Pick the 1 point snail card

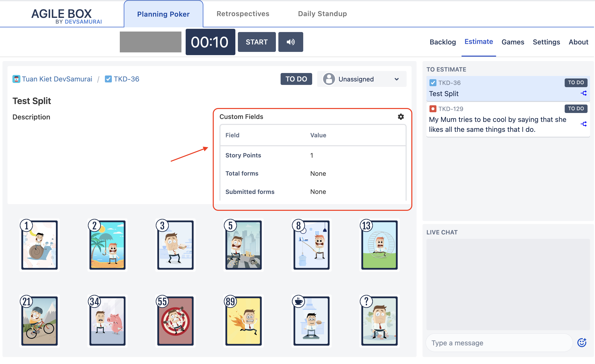pyautogui.click(x=39, y=245)
